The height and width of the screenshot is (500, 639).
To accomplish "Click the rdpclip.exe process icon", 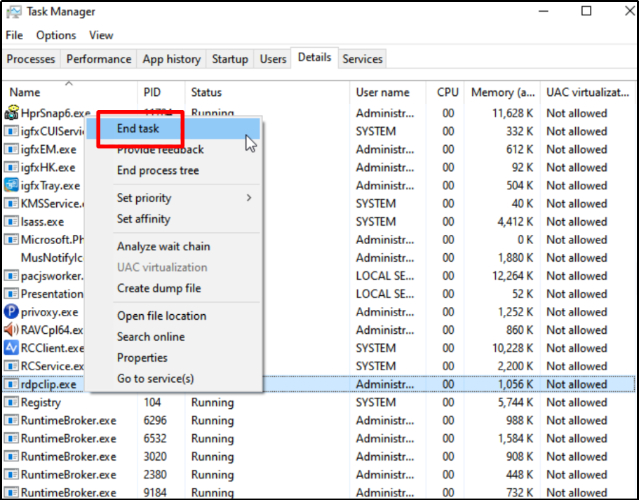I will click(11, 384).
